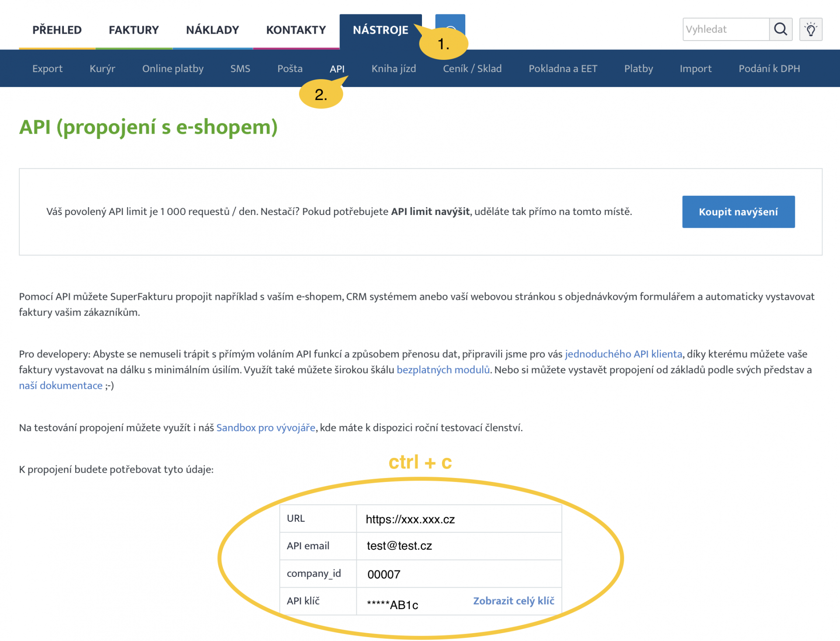Go to Kniha jízd submenu
This screenshot has height=641, width=840.
coord(394,69)
